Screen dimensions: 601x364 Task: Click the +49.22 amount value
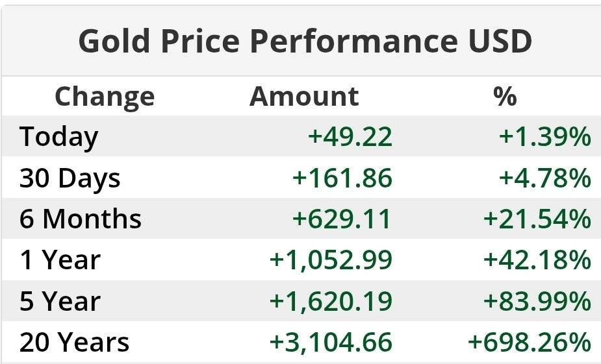click(350, 137)
